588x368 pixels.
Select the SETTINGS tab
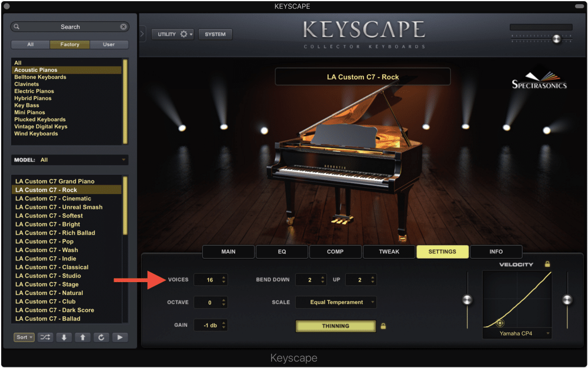[x=443, y=252]
